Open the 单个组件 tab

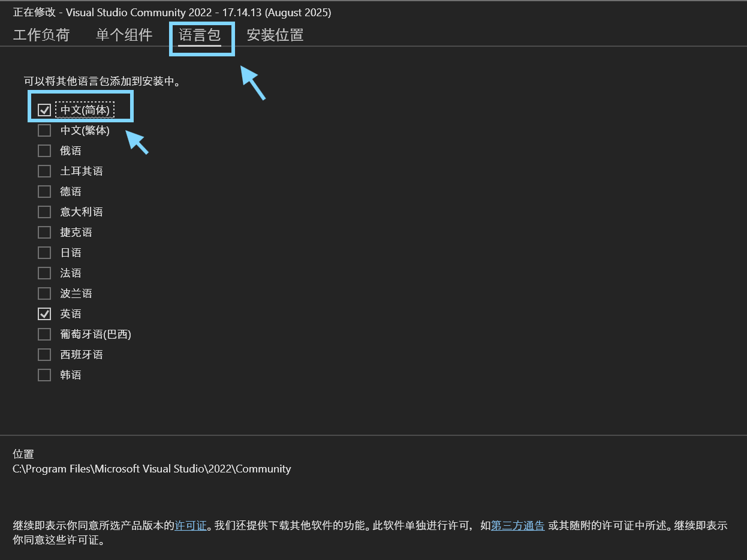pos(124,35)
